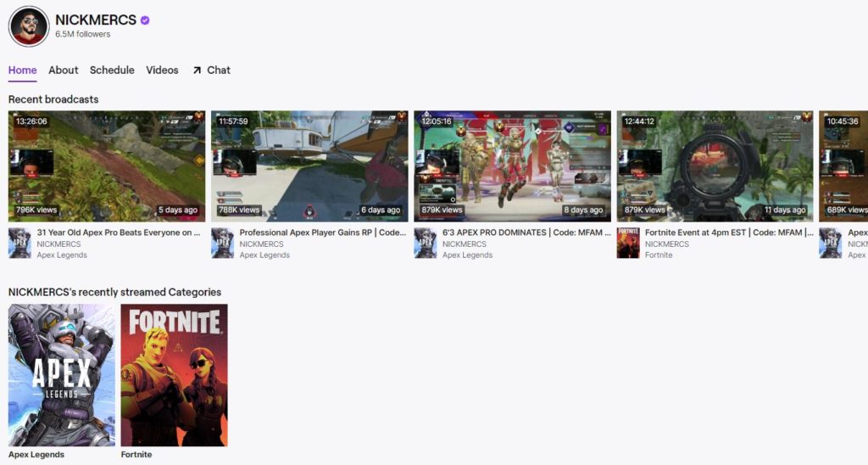Viewport: 868px width, 465px height.
Task: Open the Apex Legends category cover
Action: (x=62, y=375)
